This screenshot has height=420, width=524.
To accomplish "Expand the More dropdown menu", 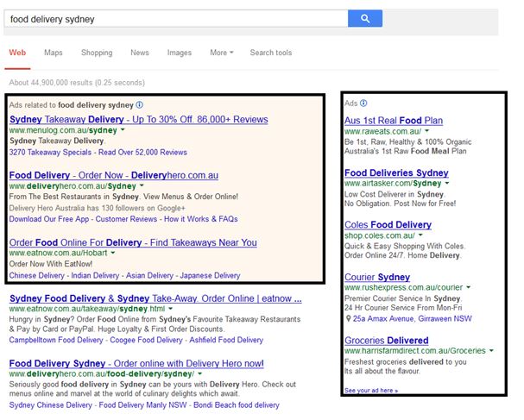I will click(x=222, y=53).
